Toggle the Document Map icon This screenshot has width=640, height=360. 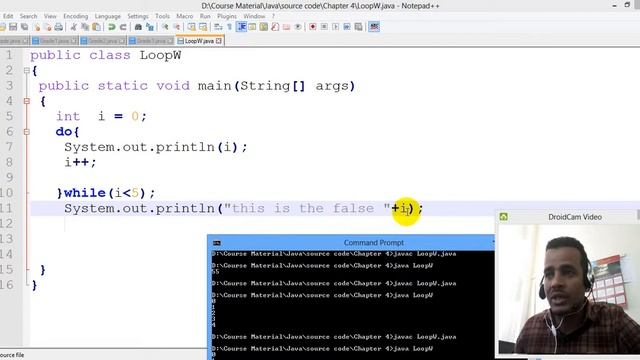[264, 27]
